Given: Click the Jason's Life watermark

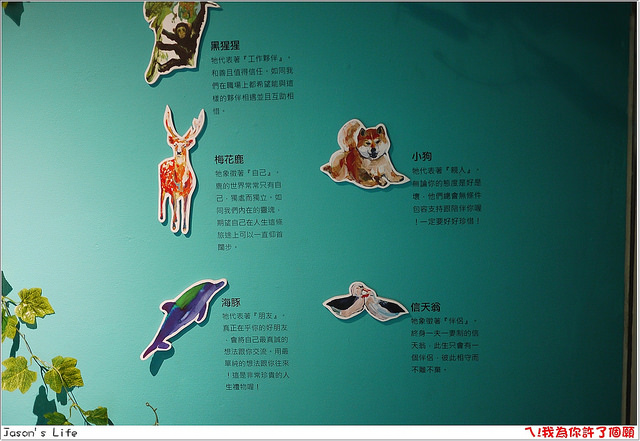Looking at the screenshot, I should 40,433.
